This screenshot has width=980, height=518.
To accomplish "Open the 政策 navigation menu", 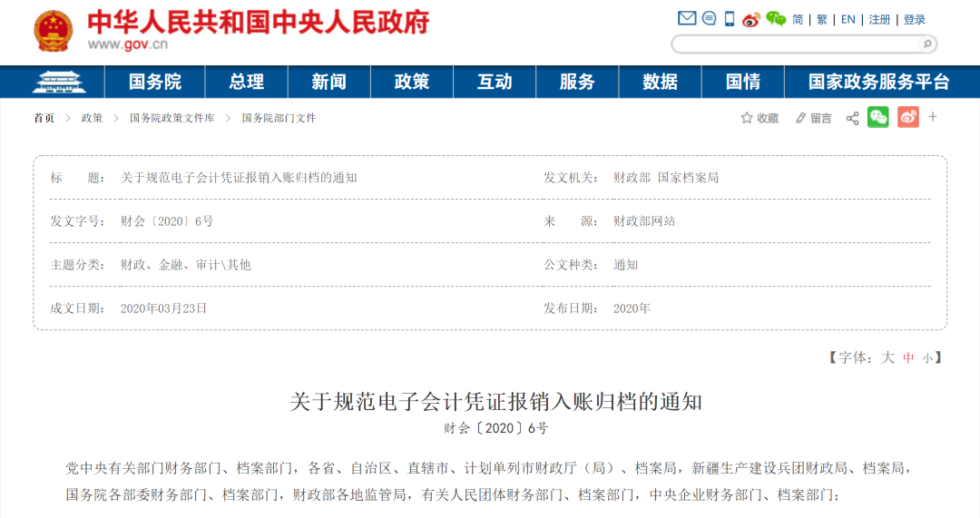I will click(412, 82).
